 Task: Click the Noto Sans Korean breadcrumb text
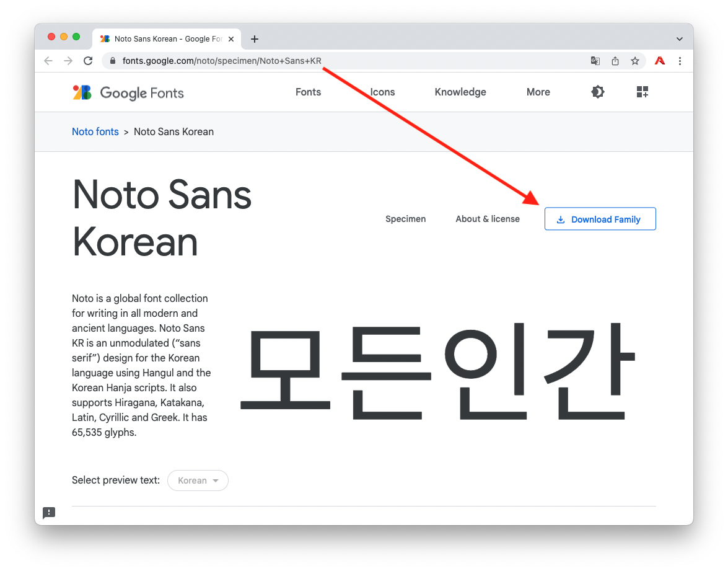[x=173, y=131]
